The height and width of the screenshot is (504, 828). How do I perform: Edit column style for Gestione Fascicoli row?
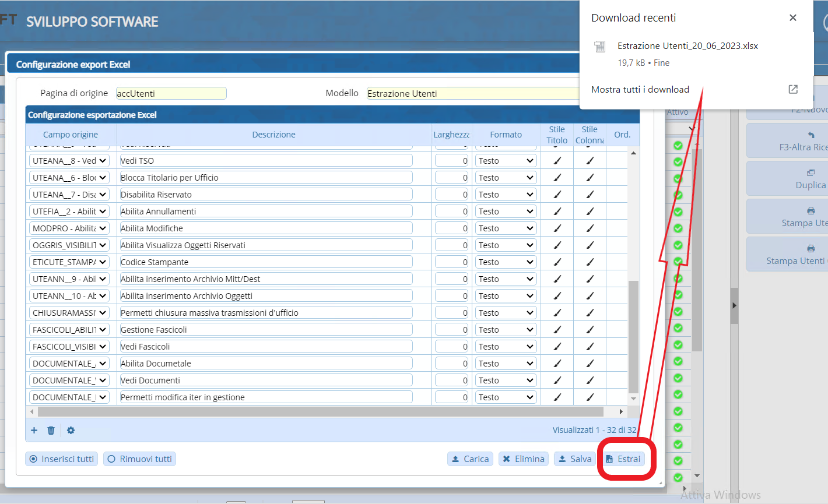[x=590, y=330]
